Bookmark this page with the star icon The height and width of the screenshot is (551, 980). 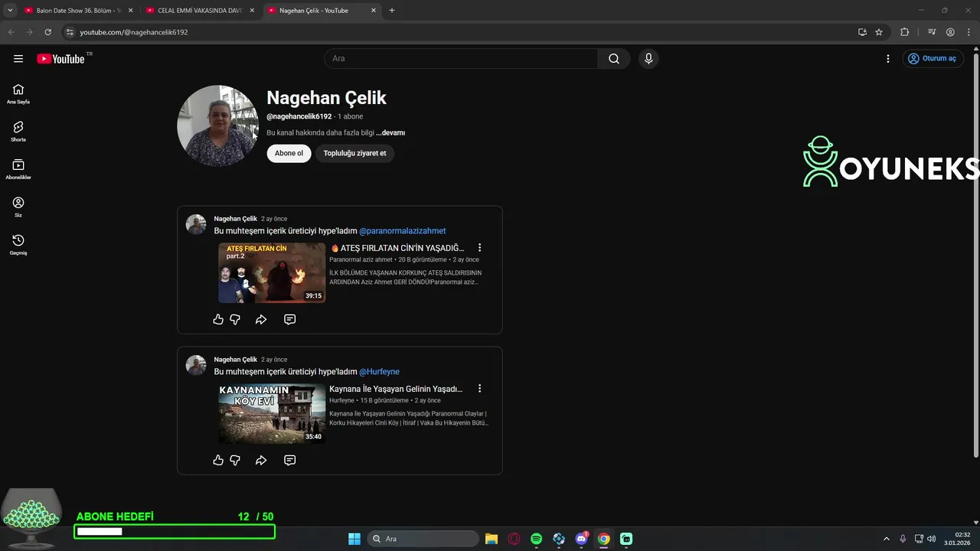tap(879, 32)
